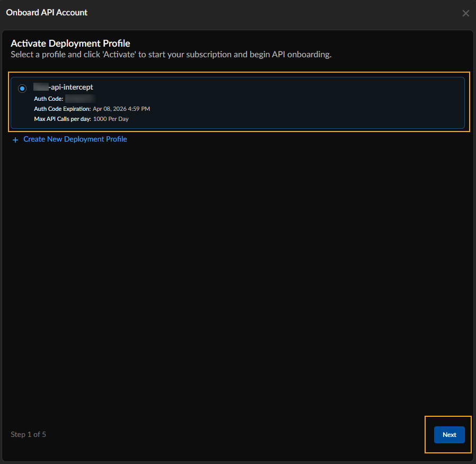
Task: Click the Auth Code Expiration label
Action: click(62, 109)
